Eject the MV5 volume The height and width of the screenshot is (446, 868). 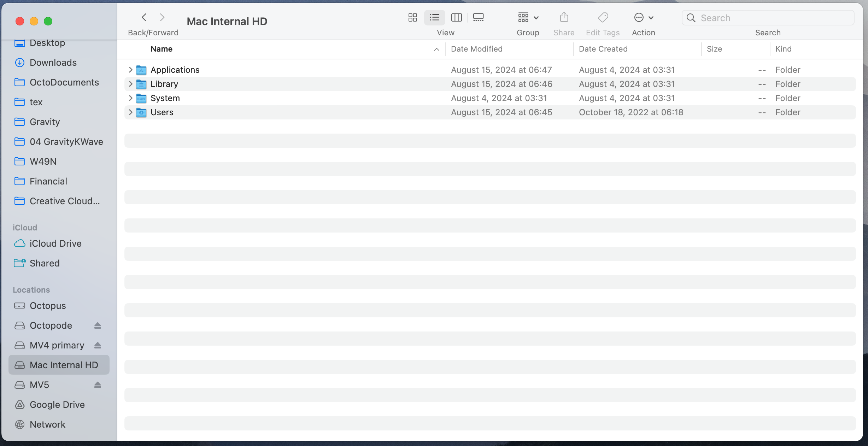(98, 385)
